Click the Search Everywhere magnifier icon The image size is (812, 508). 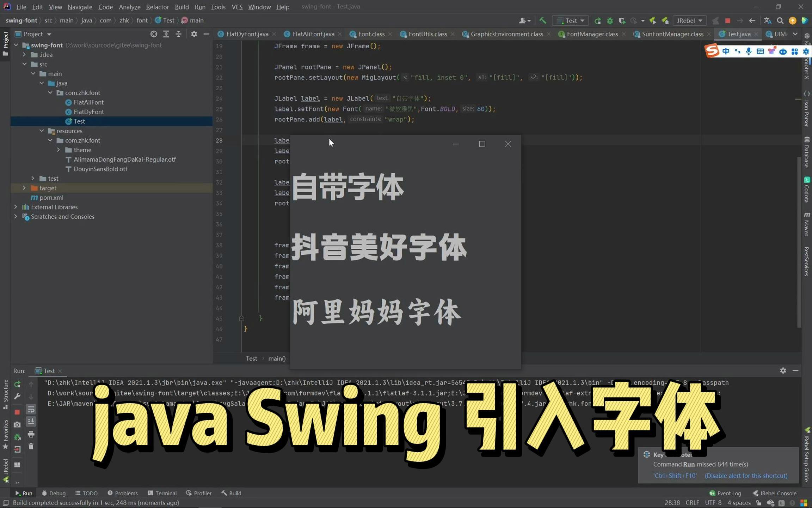tap(780, 20)
